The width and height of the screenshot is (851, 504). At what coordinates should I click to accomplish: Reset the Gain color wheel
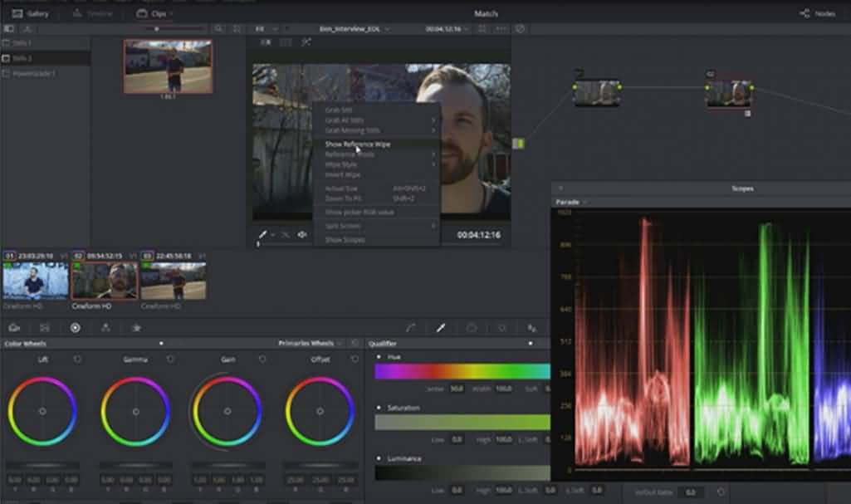point(262,360)
